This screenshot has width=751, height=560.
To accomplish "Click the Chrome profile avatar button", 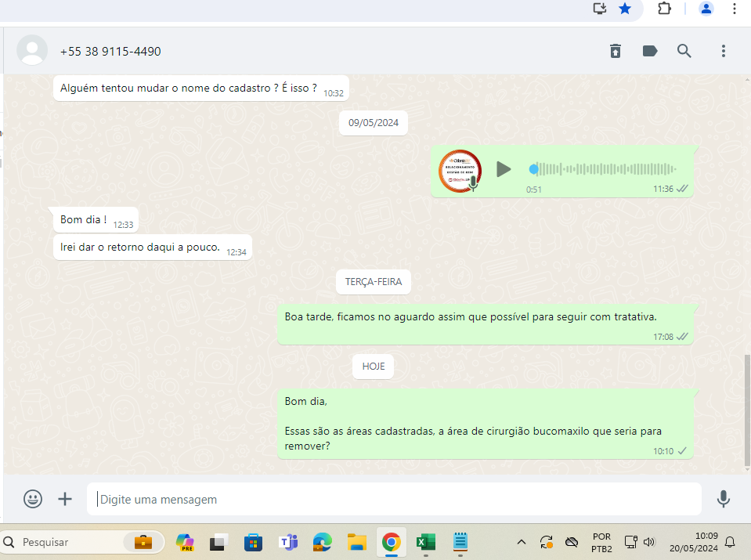I will click(x=706, y=9).
